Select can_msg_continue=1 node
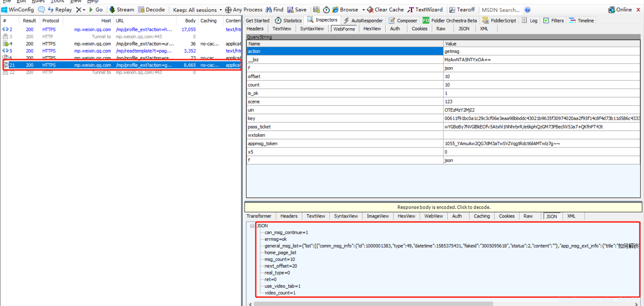 [x=286, y=232]
